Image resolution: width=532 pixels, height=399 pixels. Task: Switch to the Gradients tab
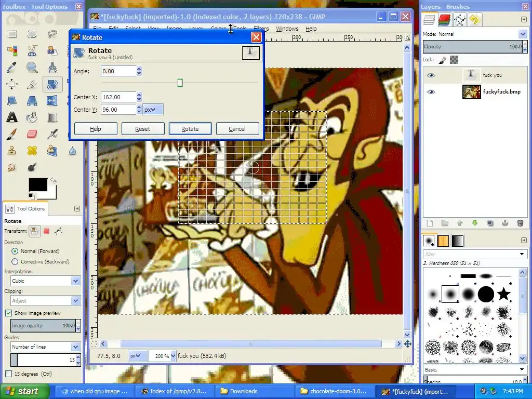[457, 241]
